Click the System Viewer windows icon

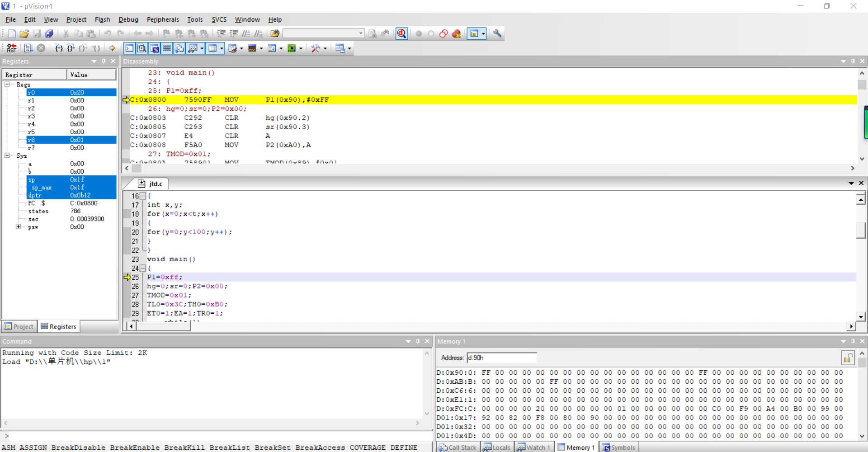292,48
